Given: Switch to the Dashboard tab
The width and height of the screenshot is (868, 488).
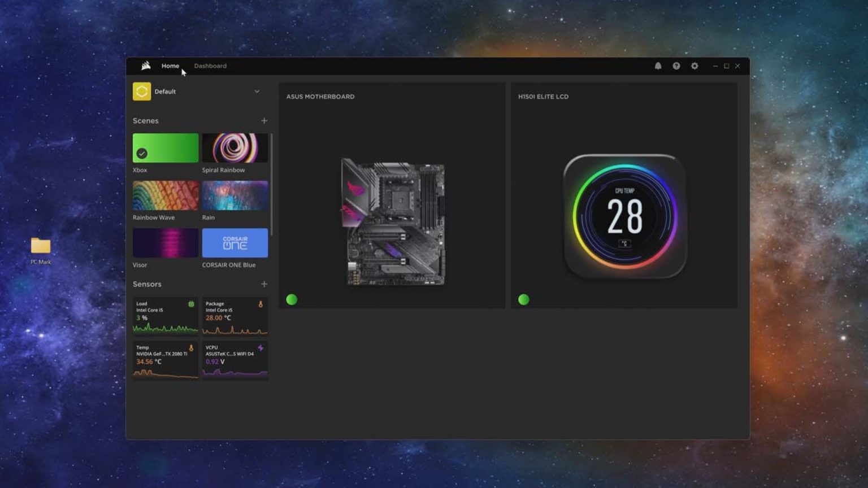Looking at the screenshot, I should (210, 66).
